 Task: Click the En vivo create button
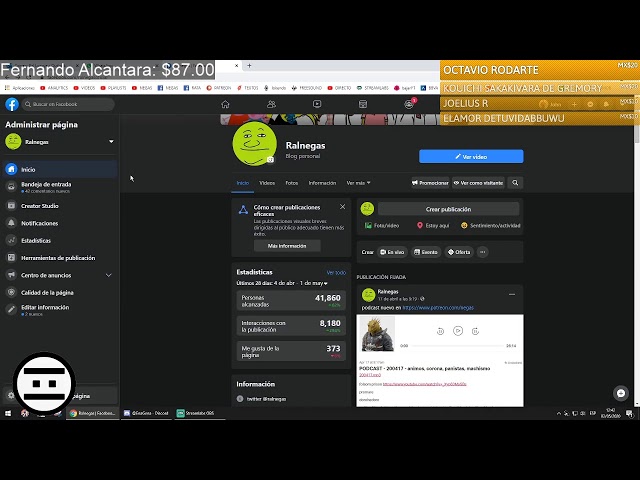pyautogui.click(x=392, y=252)
